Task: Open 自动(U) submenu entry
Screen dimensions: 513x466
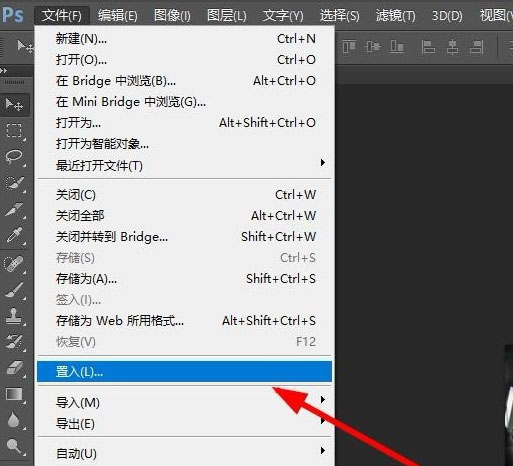Action: [x=184, y=453]
